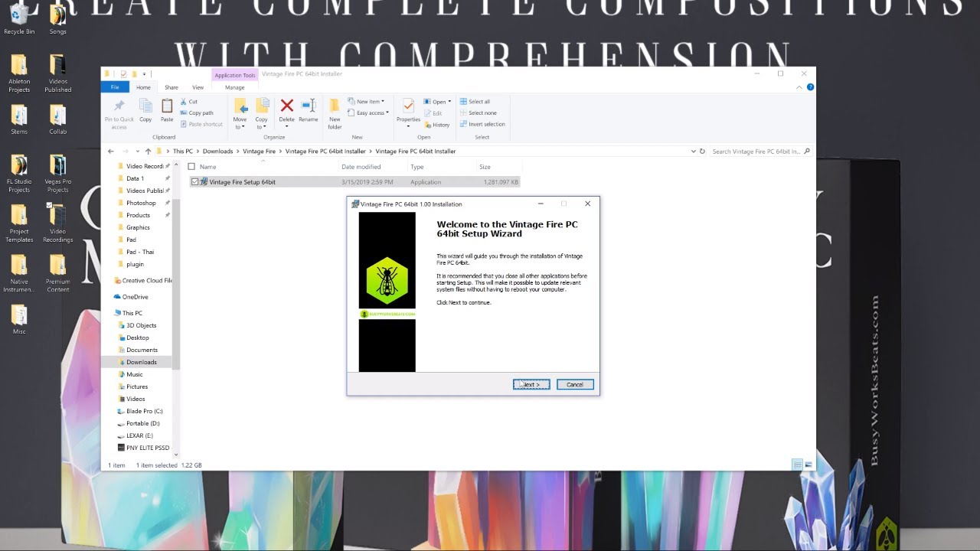Viewport: 980px width, 551px height.
Task: Open the Quick Access Toolbar customize dropdown
Action: [144, 74]
